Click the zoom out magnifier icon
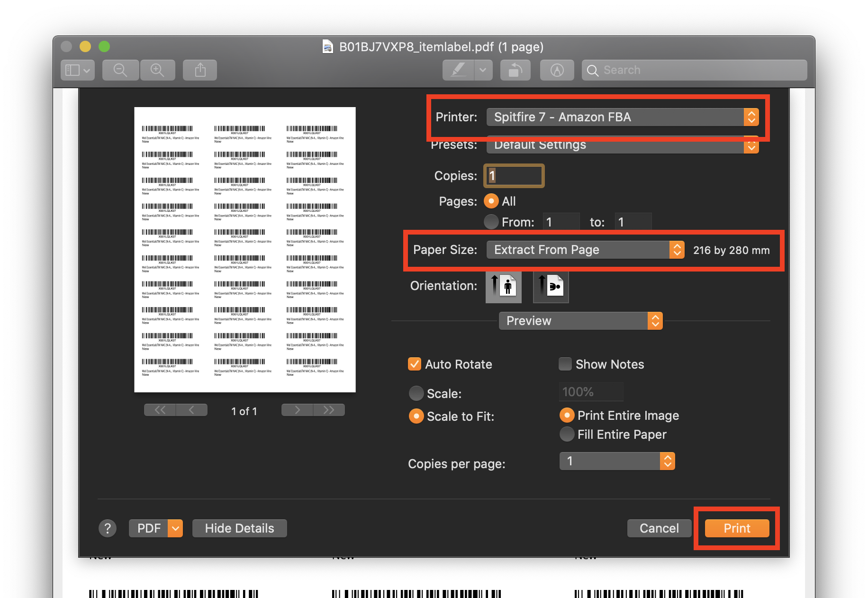The width and height of the screenshot is (868, 598). (120, 70)
